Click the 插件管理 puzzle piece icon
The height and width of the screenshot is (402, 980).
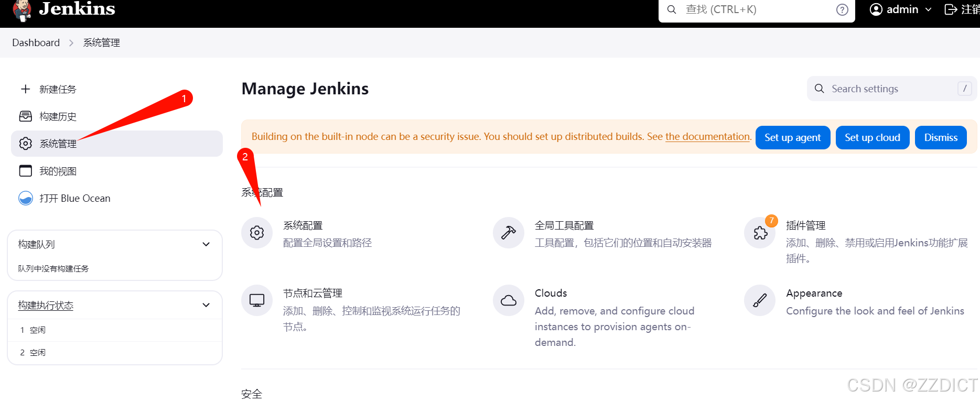coord(760,233)
